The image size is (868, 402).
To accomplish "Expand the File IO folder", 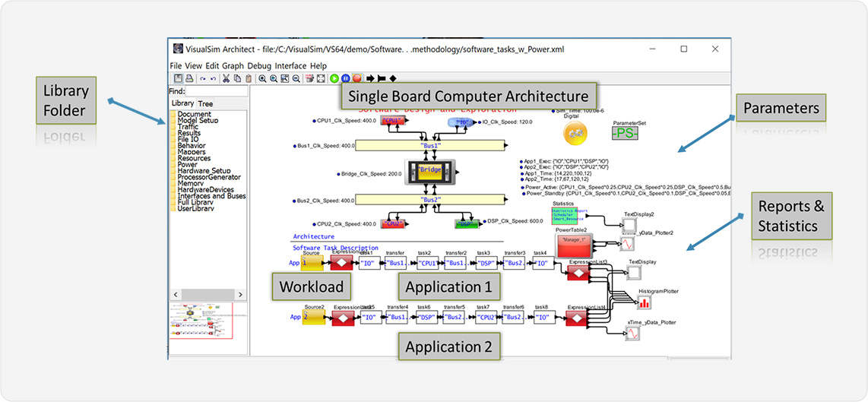I will [185, 140].
